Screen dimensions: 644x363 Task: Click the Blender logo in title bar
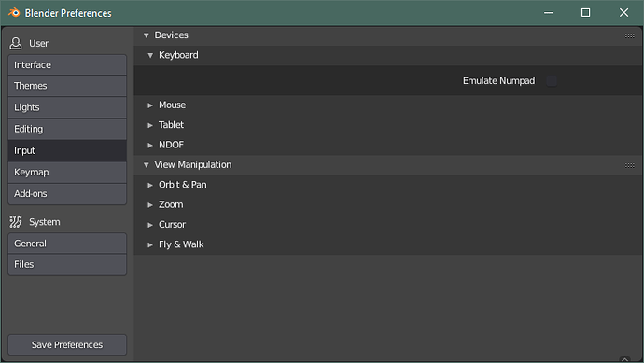point(14,13)
